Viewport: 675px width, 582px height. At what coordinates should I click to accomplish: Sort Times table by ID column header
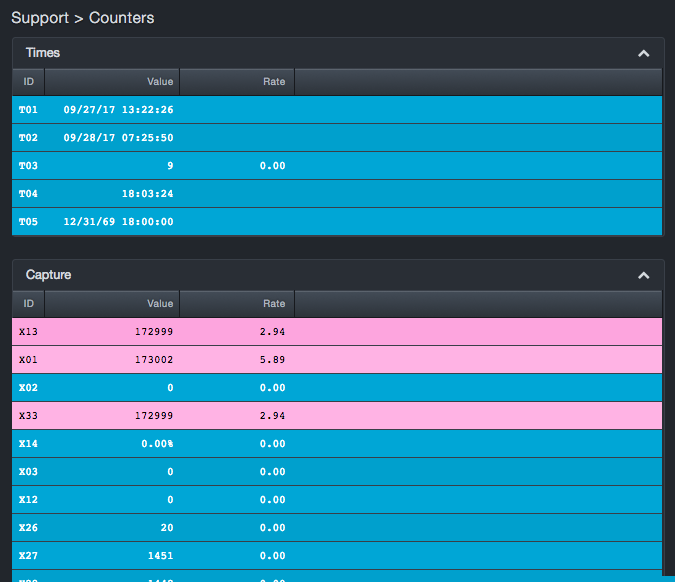(x=28, y=82)
